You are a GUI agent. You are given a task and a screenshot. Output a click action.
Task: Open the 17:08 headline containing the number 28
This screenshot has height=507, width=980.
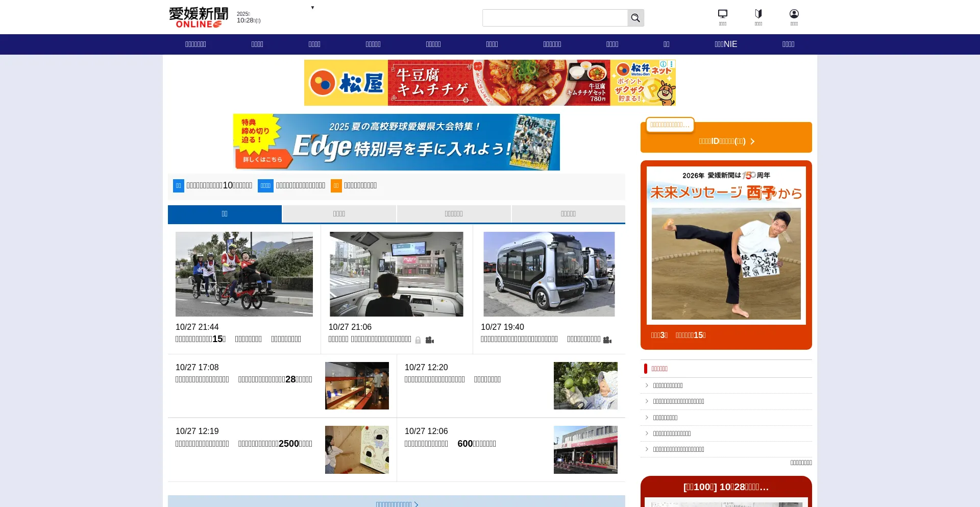[x=244, y=379]
